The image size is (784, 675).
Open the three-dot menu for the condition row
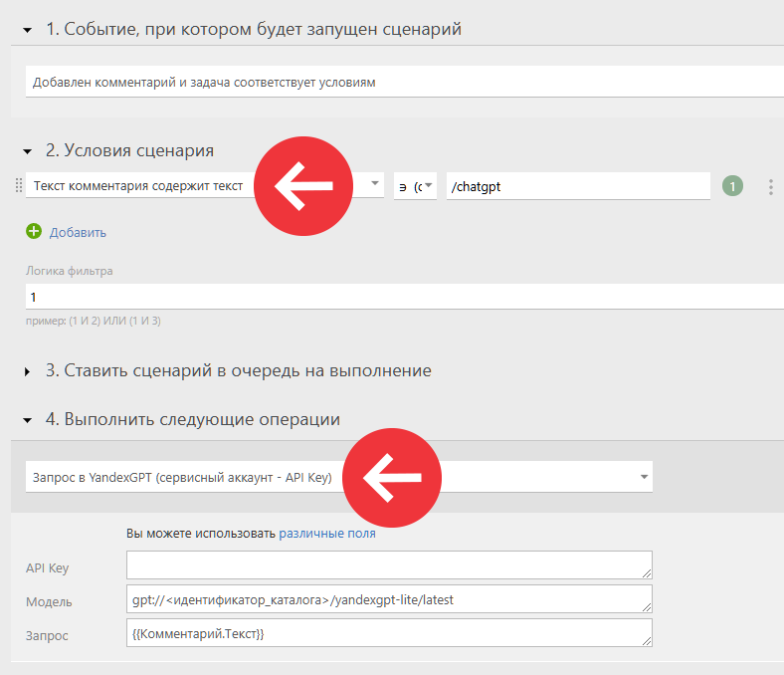click(770, 186)
